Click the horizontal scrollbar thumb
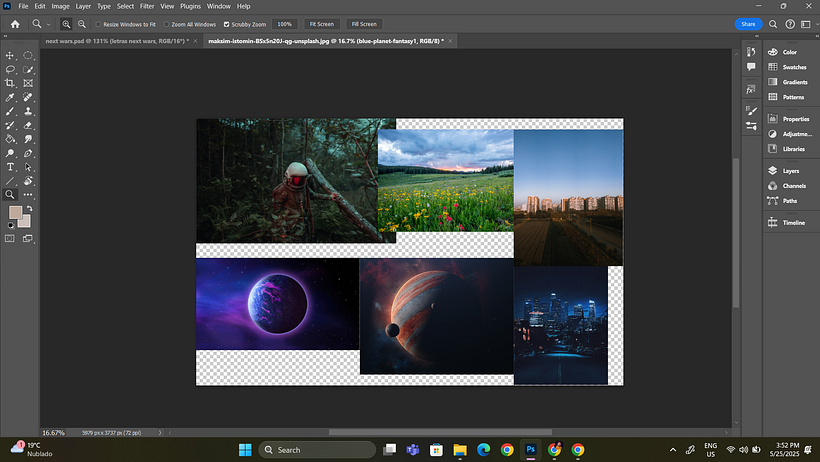Viewport: 820px width, 462px height. pyautogui.click(x=440, y=432)
